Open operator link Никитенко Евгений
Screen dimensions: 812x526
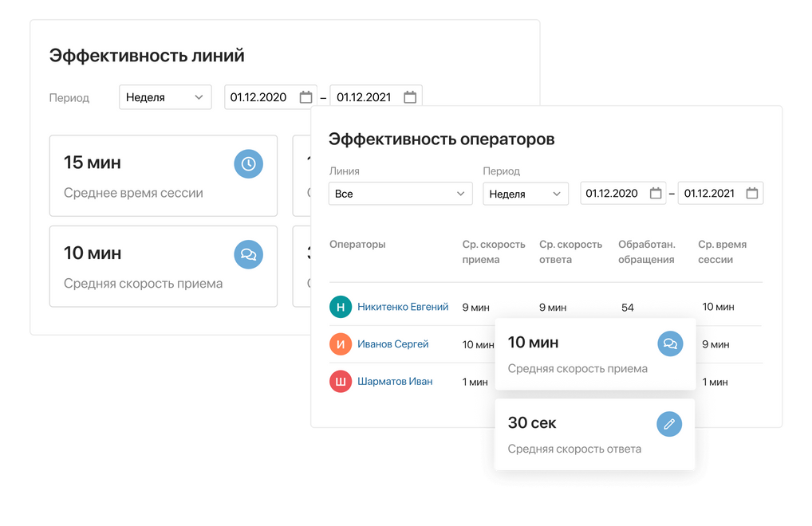[403, 307]
